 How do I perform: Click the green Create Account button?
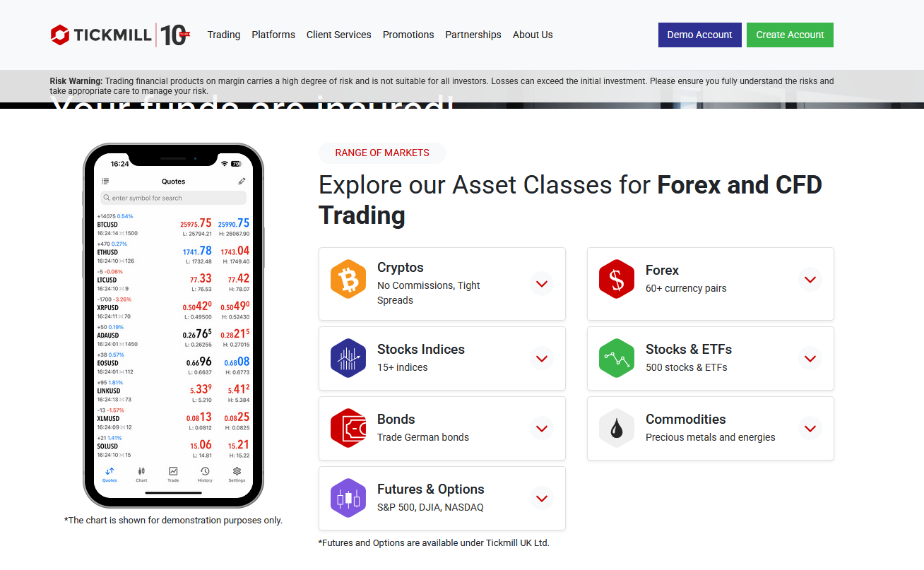790,35
